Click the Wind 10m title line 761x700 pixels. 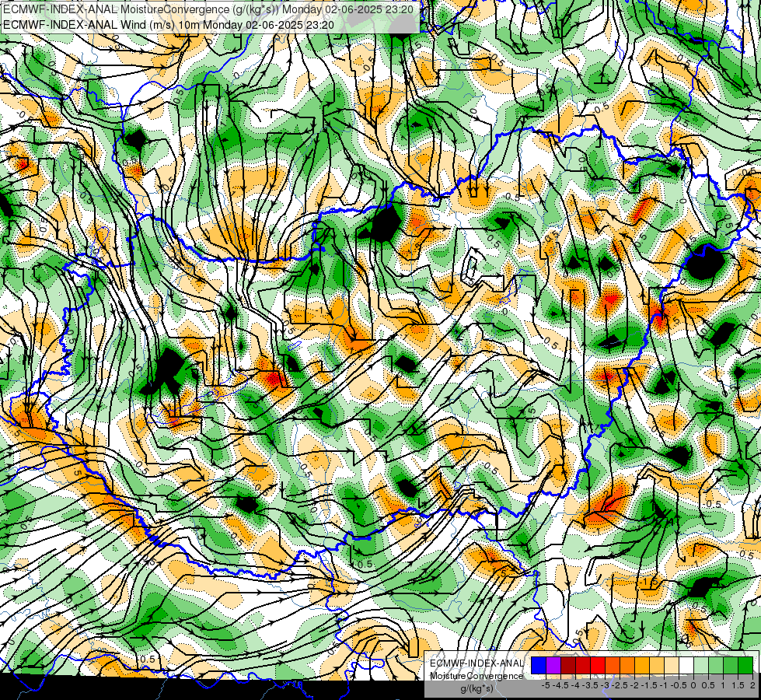click(169, 24)
